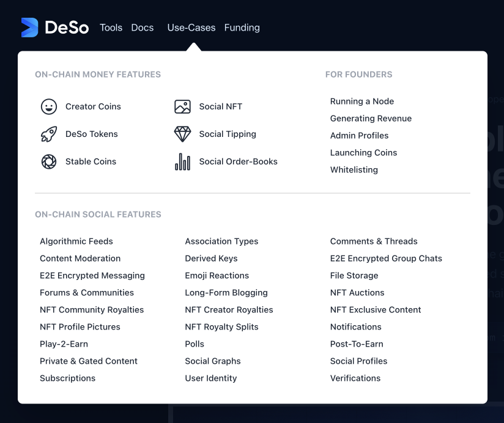Open Forums & Communities
The width and height of the screenshot is (504, 423).
coord(87,293)
